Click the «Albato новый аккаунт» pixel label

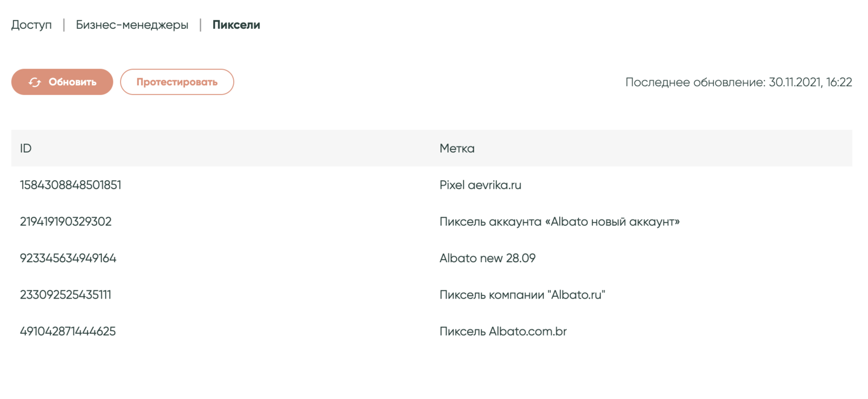coord(559,221)
